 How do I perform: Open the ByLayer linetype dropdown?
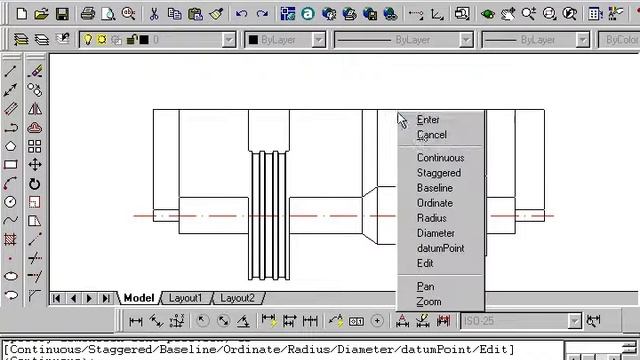(466, 40)
